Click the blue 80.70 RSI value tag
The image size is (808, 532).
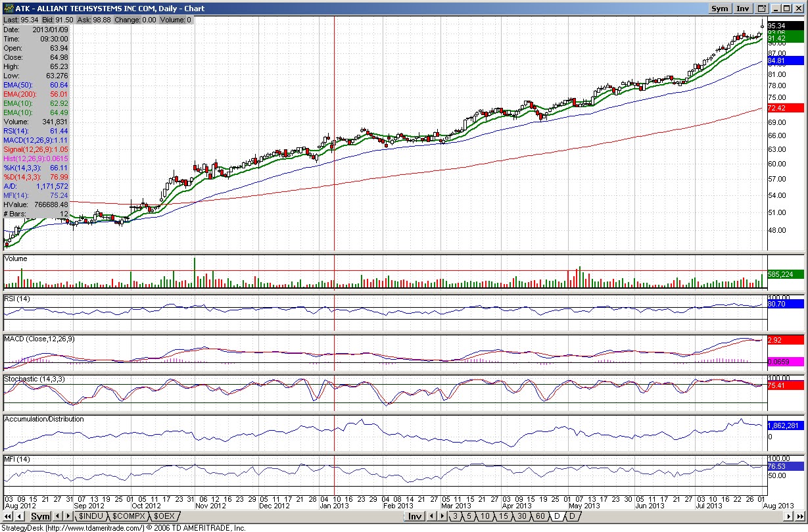click(786, 304)
